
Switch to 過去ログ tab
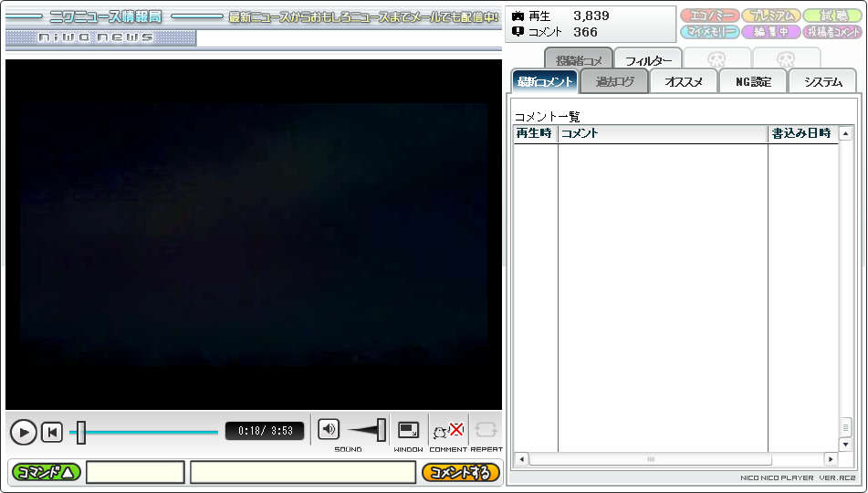pyautogui.click(x=614, y=82)
